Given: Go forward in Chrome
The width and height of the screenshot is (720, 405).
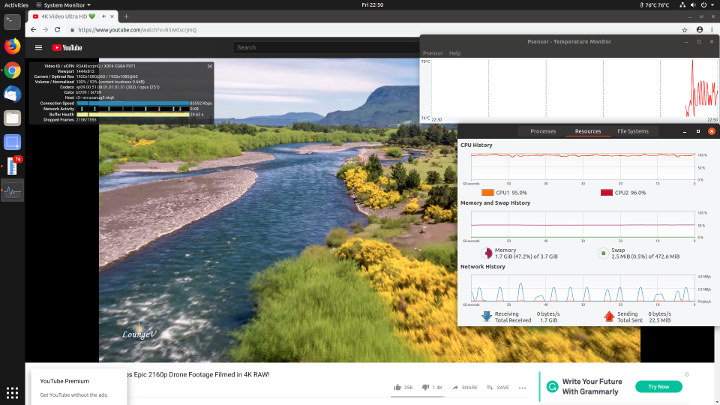Looking at the screenshot, I should pyautogui.click(x=45, y=30).
